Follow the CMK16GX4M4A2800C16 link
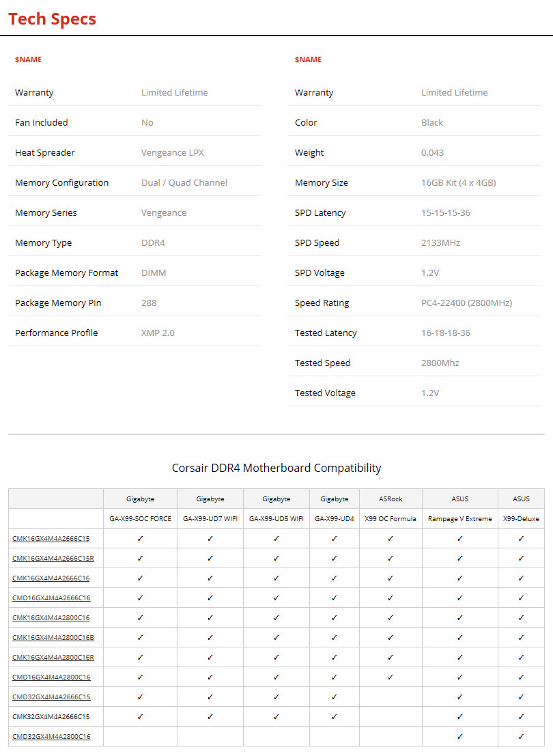 (51, 617)
